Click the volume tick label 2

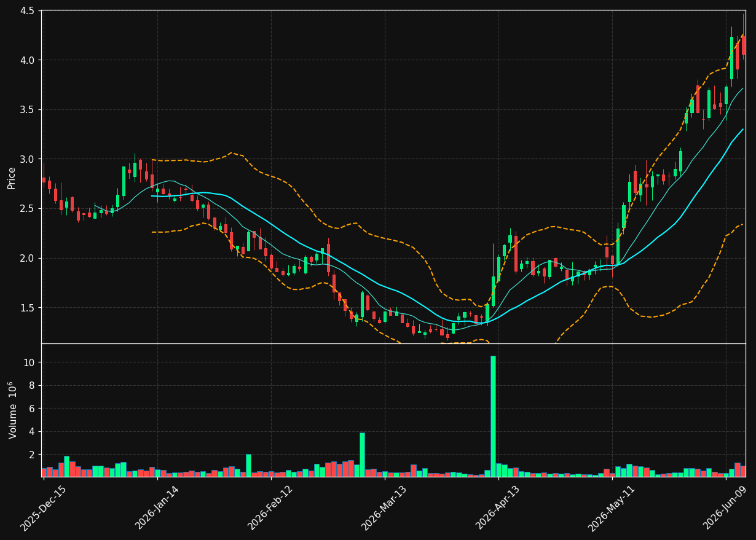[33, 455]
